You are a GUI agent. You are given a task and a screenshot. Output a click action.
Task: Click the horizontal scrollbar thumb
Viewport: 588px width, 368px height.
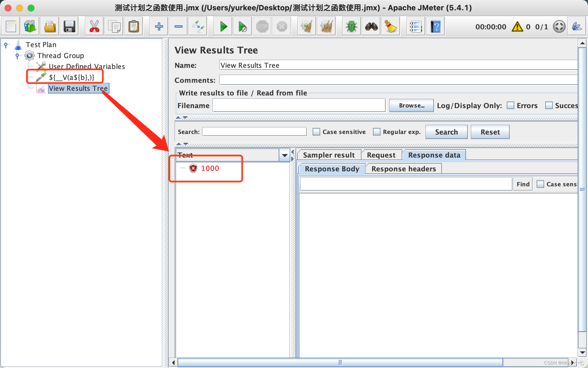340,363
